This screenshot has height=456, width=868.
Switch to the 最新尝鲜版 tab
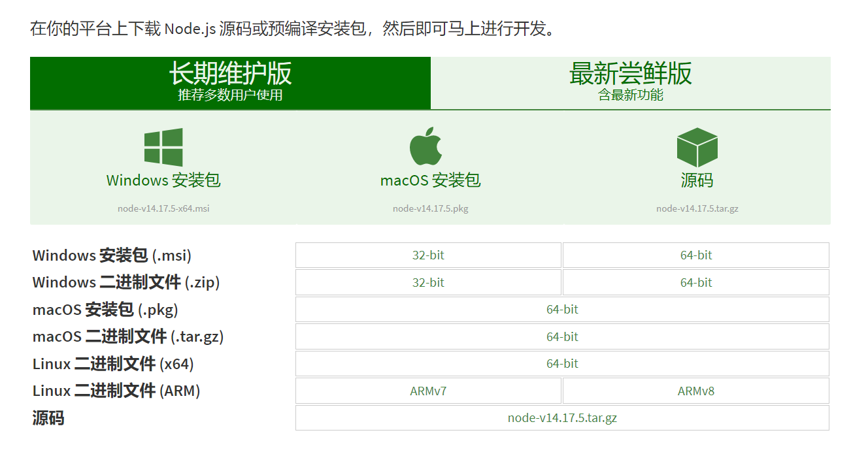click(631, 83)
